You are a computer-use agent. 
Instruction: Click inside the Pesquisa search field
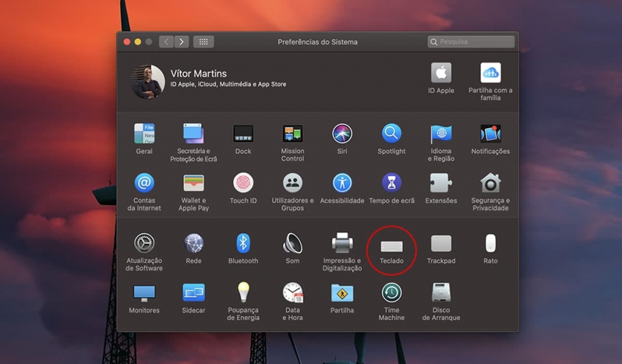[471, 41]
